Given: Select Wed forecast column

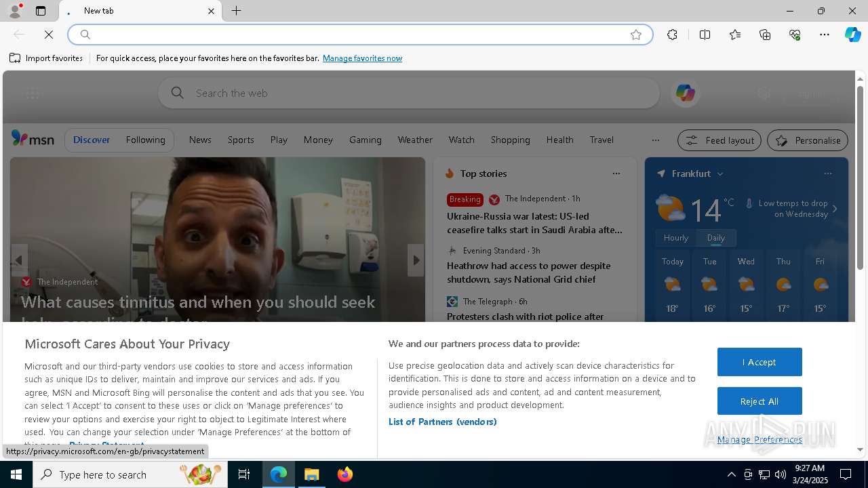Looking at the screenshot, I should pyautogui.click(x=746, y=285).
